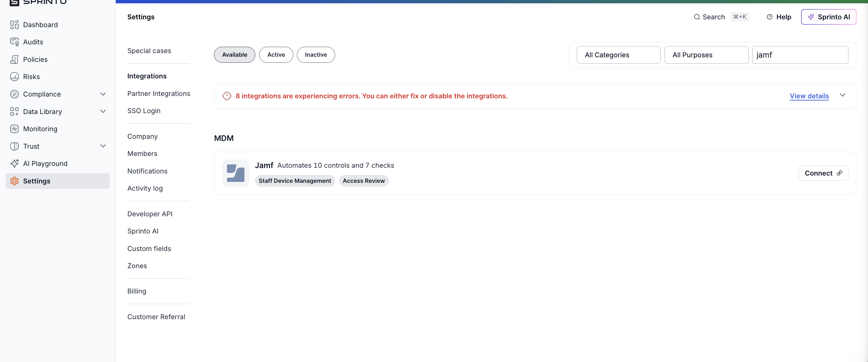Go to Activity log settings
This screenshot has height=362, width=868.
coord(145,188)
